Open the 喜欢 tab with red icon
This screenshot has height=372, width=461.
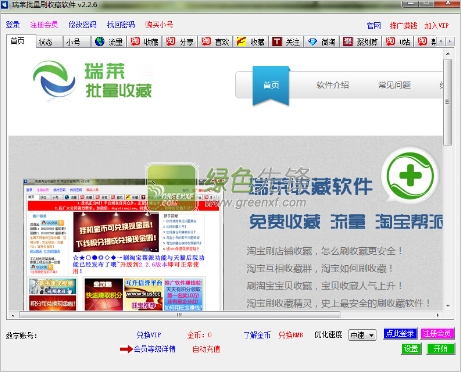215,42
